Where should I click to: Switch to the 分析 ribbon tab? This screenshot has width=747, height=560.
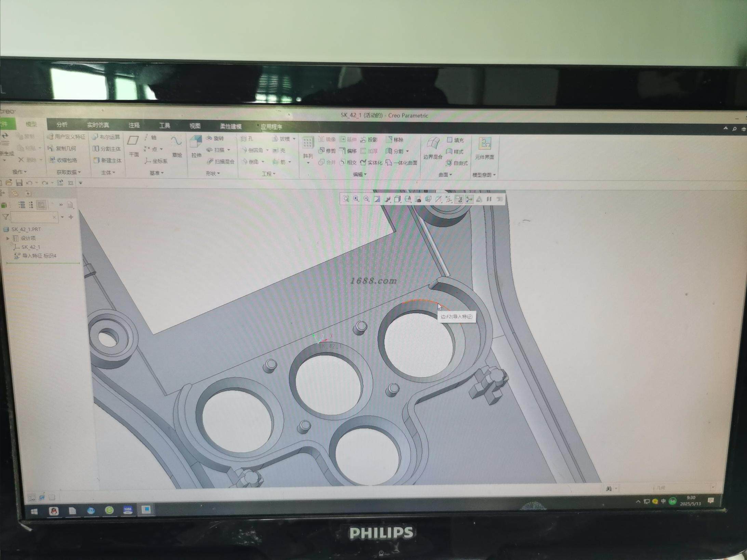click(62, 124)
